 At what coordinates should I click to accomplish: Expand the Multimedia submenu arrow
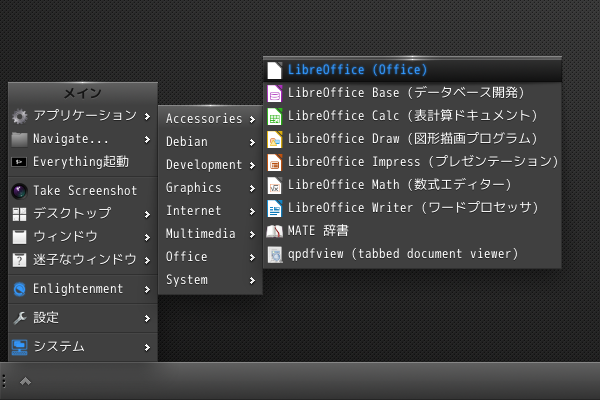(x=252, y=234)
